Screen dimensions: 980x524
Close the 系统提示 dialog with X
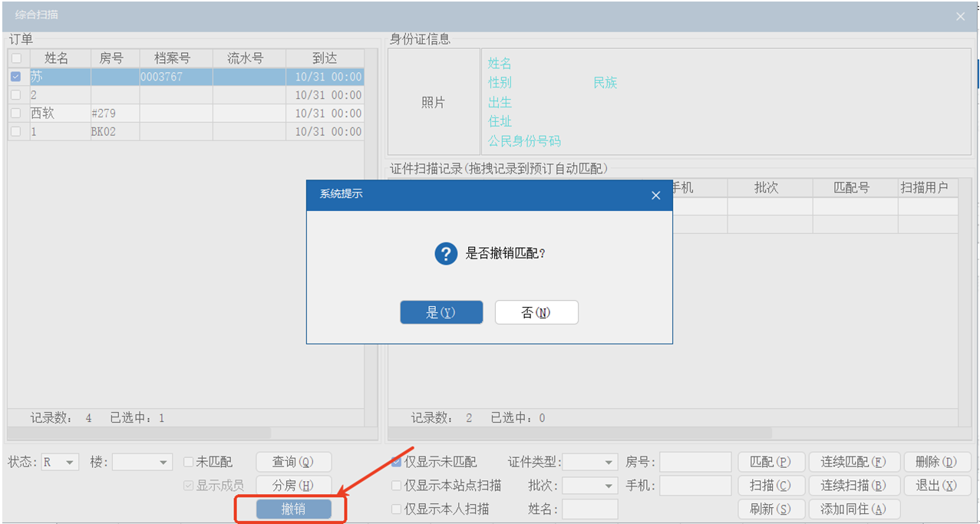coord(655,196)
